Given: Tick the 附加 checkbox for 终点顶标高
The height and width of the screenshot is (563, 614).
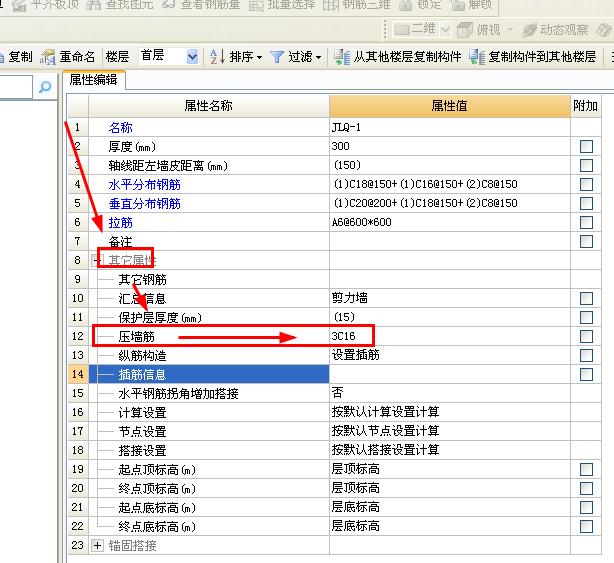Looking at the screenshot, I should point(586,488).
